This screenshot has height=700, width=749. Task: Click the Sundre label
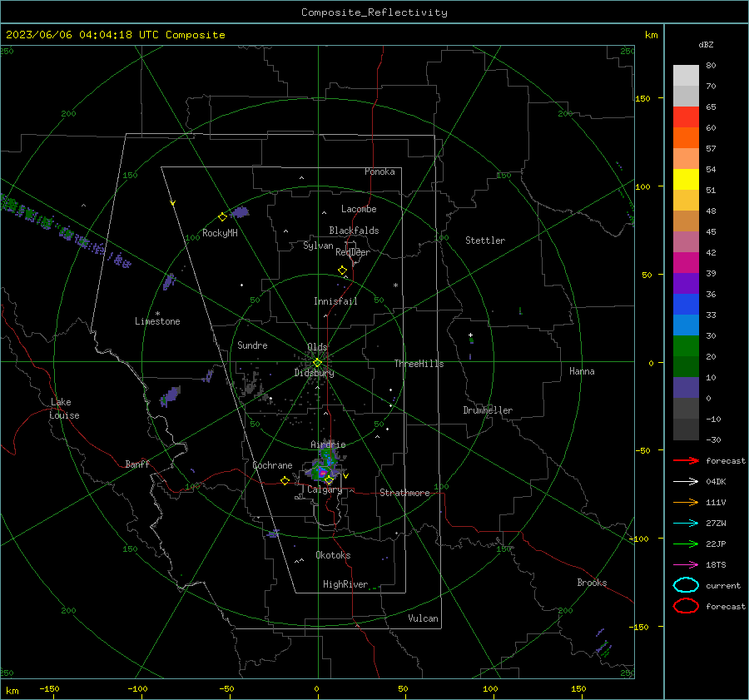pos(252,345)
